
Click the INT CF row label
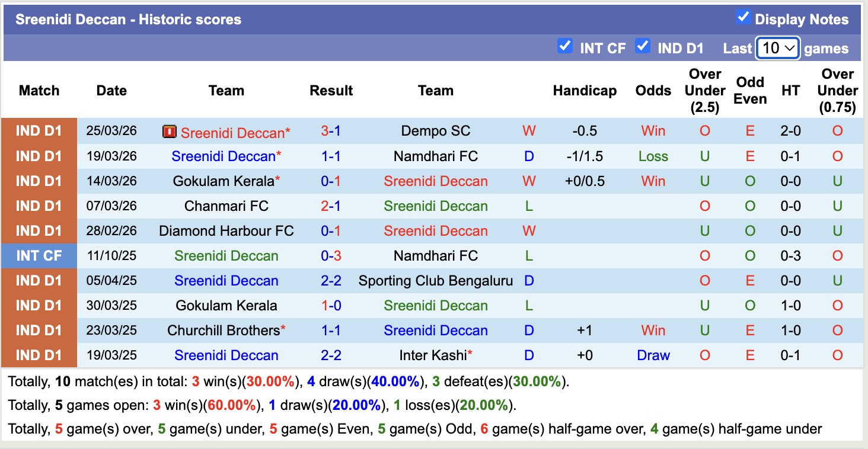tap(39, 256)
